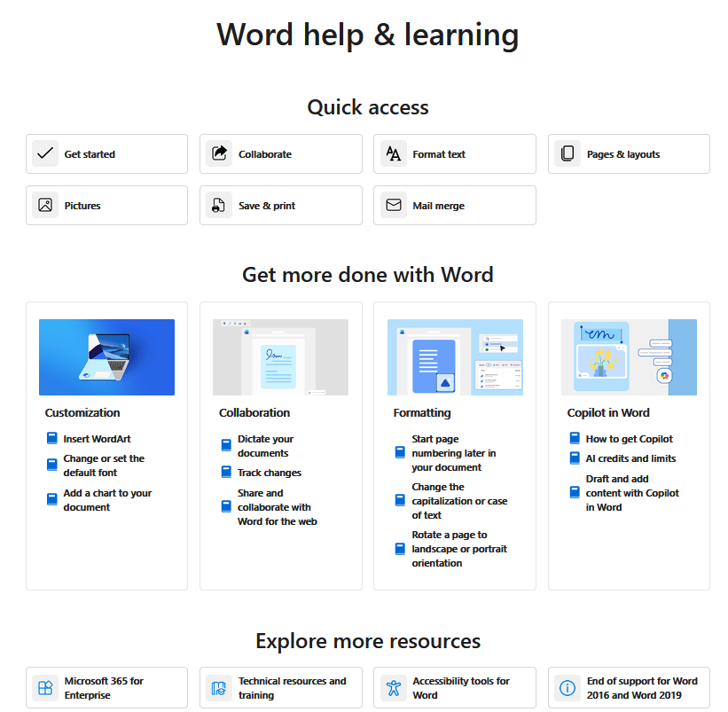The image size is (728, 712).
Task: Click the book icon beside How to get Copilot
Action: 575,438
